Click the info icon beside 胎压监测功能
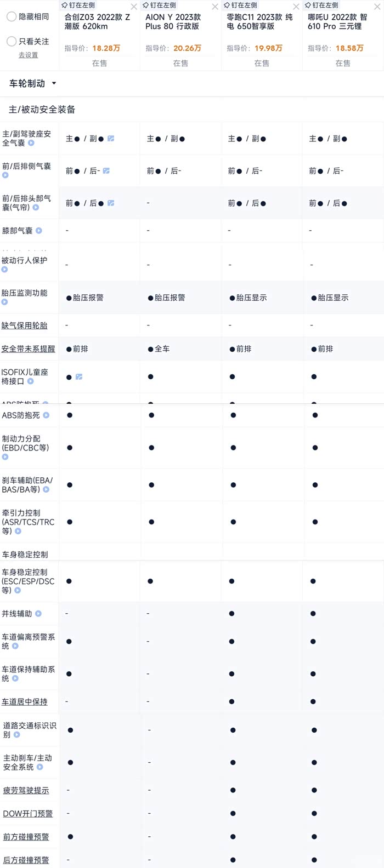The width and height of the screenshot is (384, 868). click(5, 302)
